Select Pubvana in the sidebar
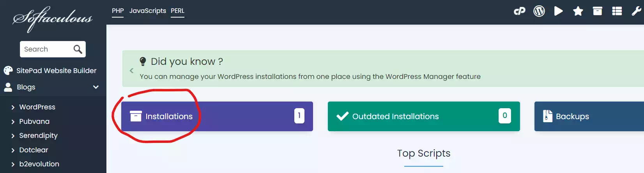Image resolution: width=644 pixels, height=173 pixels. (34, 121)
